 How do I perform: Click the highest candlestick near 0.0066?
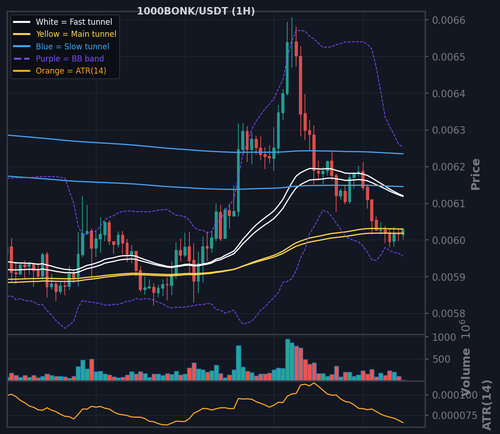pos(292,42)
